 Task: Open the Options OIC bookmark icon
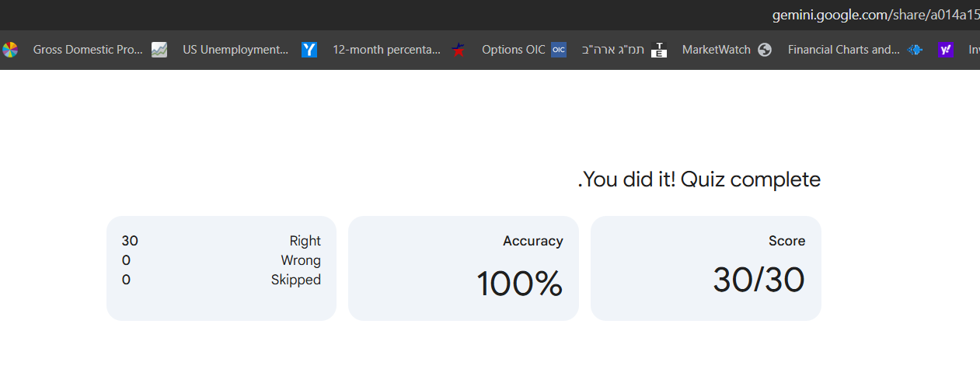click(559, 50)
